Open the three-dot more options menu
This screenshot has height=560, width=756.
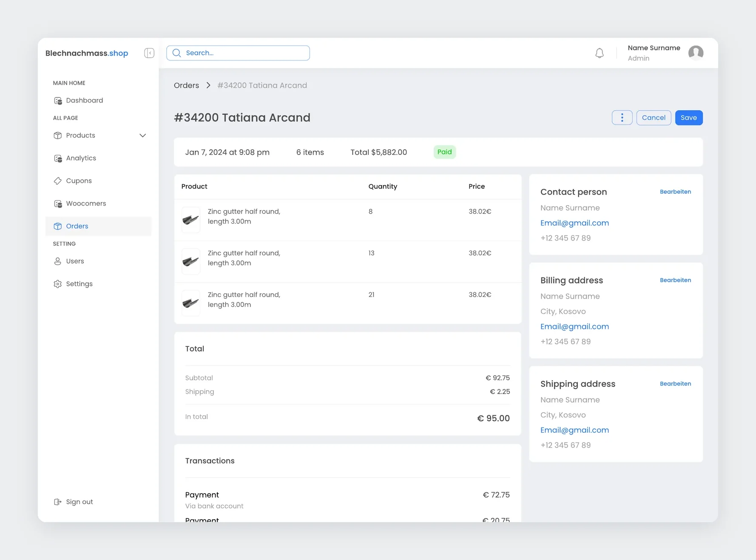[x=622, y=117]
